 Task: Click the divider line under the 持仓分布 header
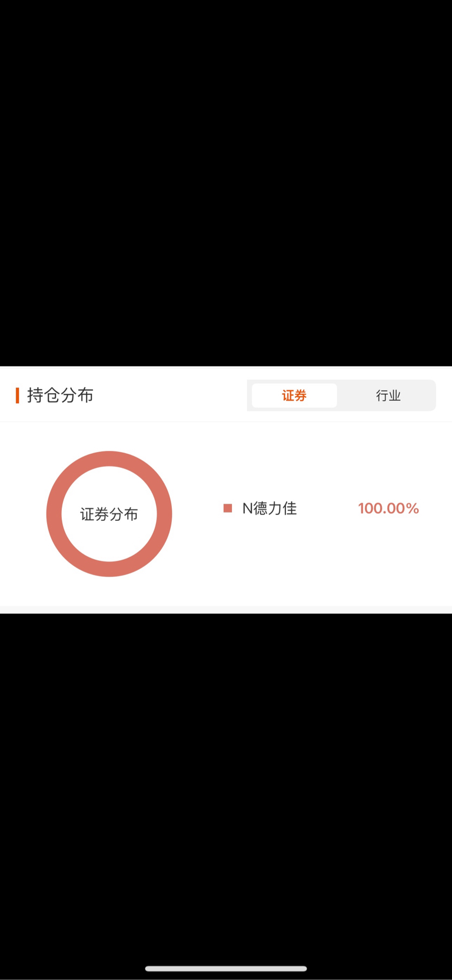(x=226, y=421)
